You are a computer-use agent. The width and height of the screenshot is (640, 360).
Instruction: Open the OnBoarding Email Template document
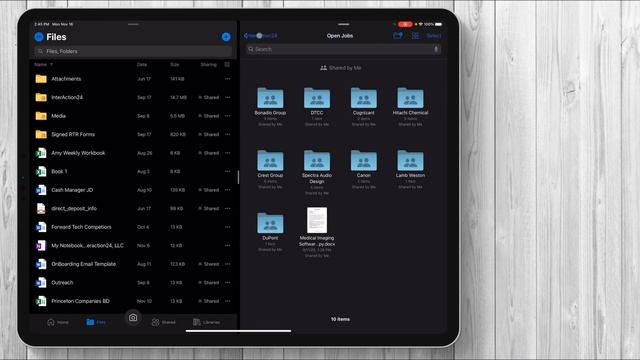(83, 264)
